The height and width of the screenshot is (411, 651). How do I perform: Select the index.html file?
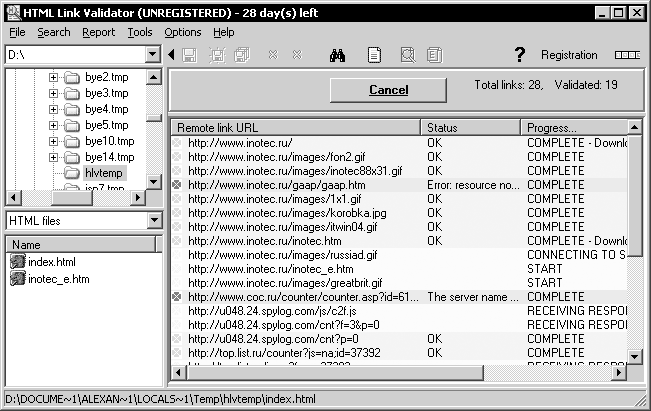(x=52, y=262)
